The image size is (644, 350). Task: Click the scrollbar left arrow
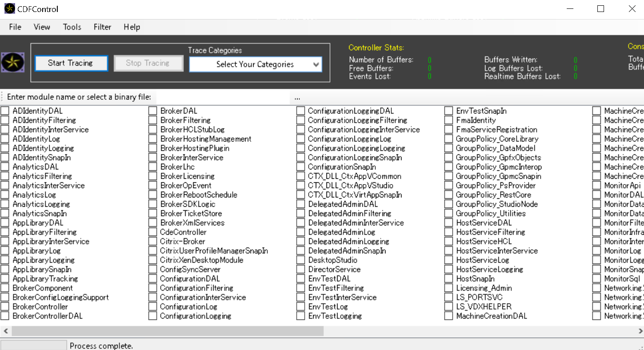(6, 331)
